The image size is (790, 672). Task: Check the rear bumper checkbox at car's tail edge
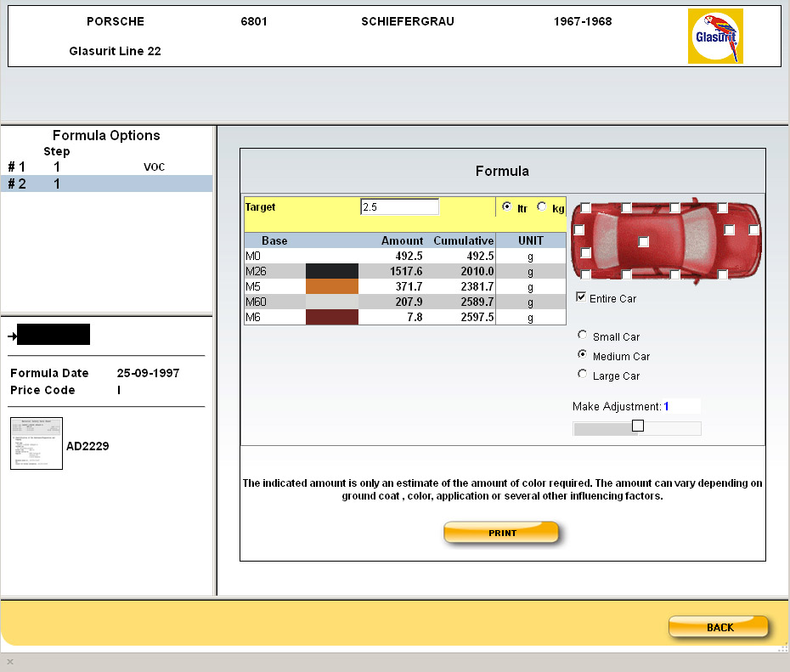[579, 229]
